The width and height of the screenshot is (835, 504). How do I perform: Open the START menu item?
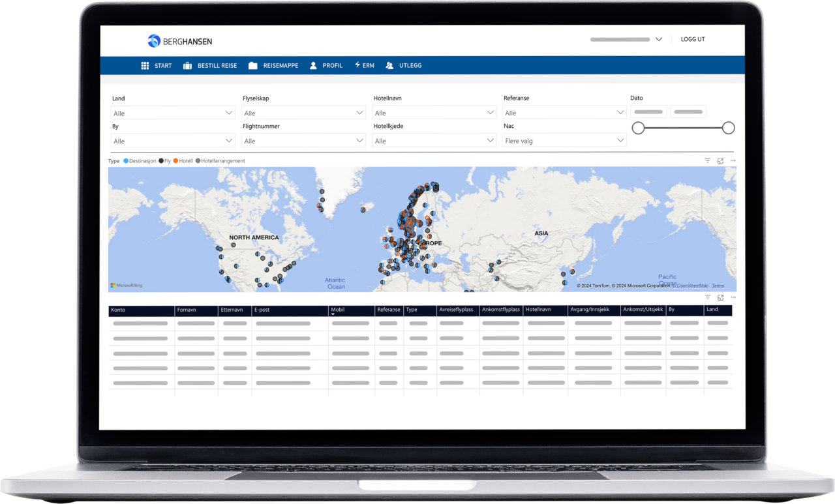pos(163,66)
